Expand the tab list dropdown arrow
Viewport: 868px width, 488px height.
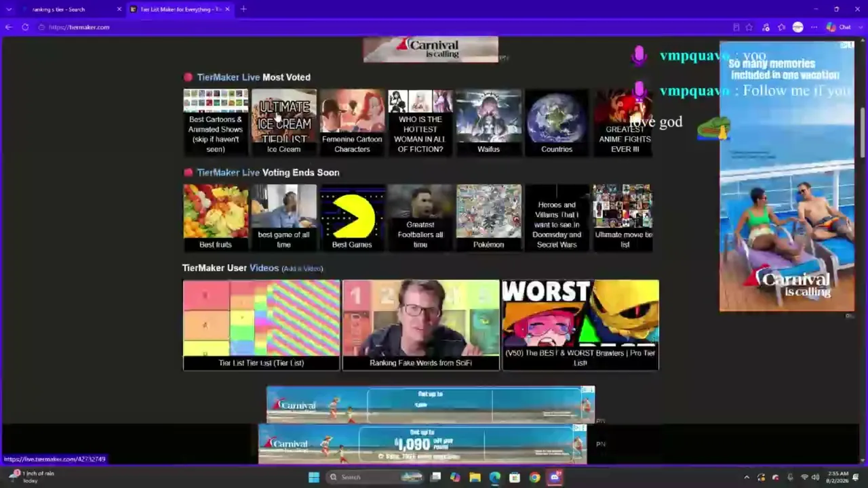click(9, 9)
